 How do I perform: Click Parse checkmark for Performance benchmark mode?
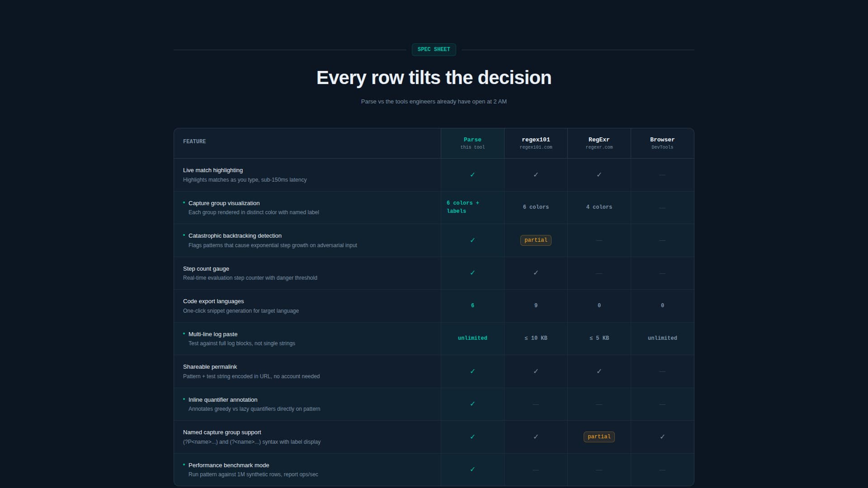coord(472,469)
